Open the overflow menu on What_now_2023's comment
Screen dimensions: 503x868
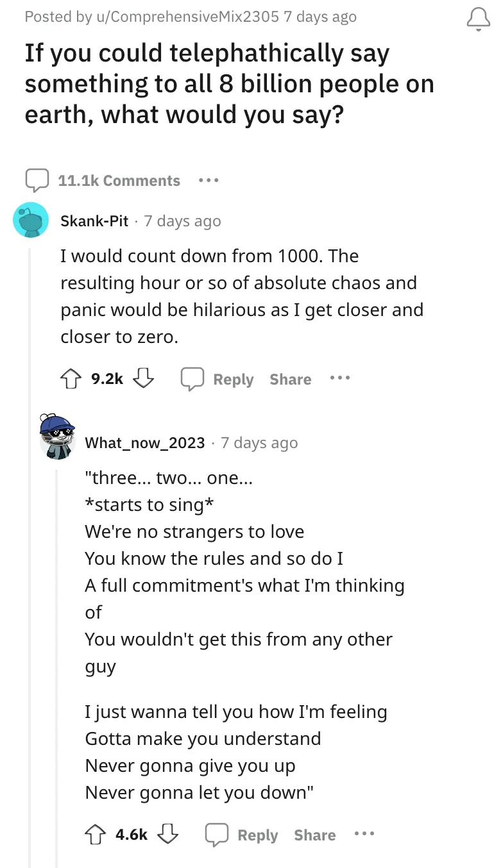click(x=364, y=834)
